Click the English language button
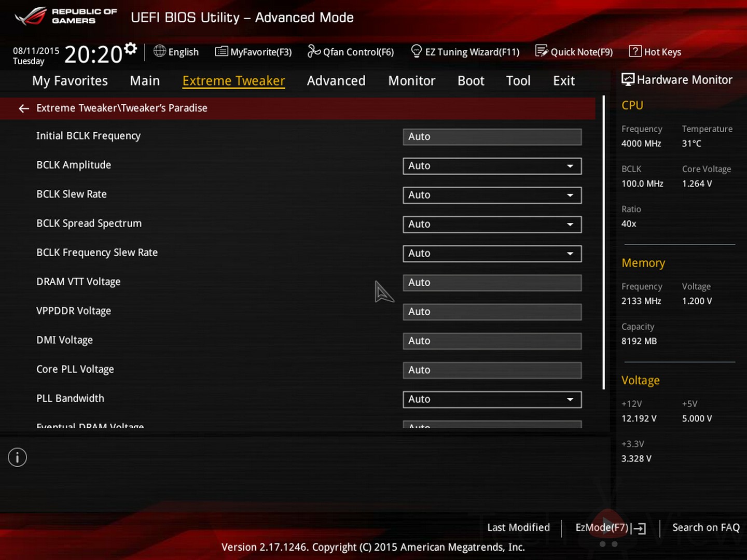Image resolution: width=747 pixels, height=560 pixels. click(176, 52)
